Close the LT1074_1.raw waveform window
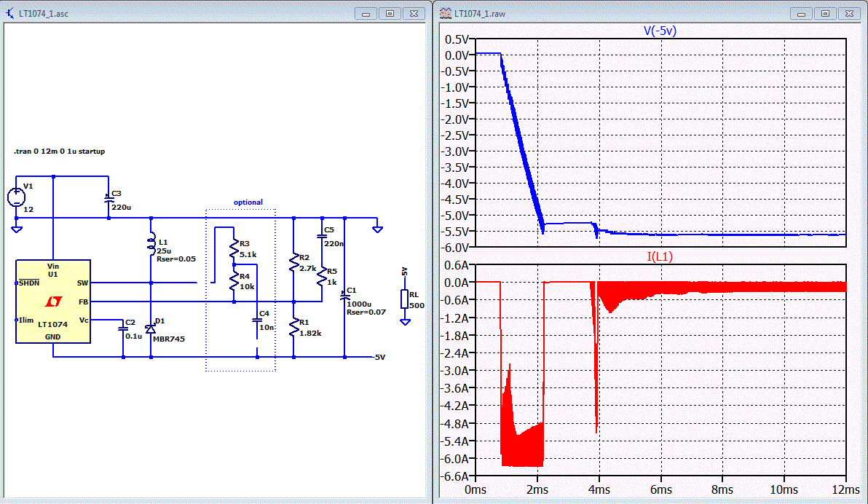 point(849,13)
